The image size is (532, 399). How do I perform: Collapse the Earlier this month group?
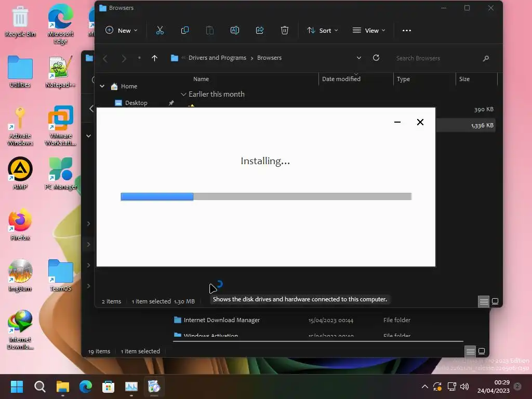pyautogui.click(x=183, y=95)
